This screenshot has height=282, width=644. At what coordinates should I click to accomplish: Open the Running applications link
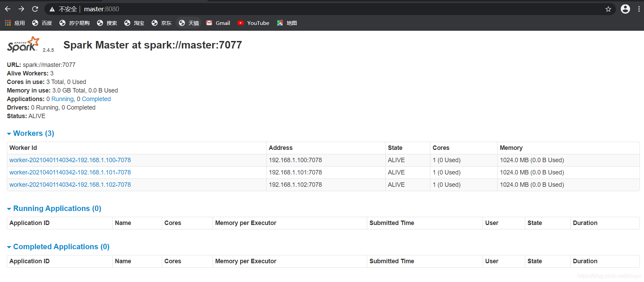coord(63,99)
